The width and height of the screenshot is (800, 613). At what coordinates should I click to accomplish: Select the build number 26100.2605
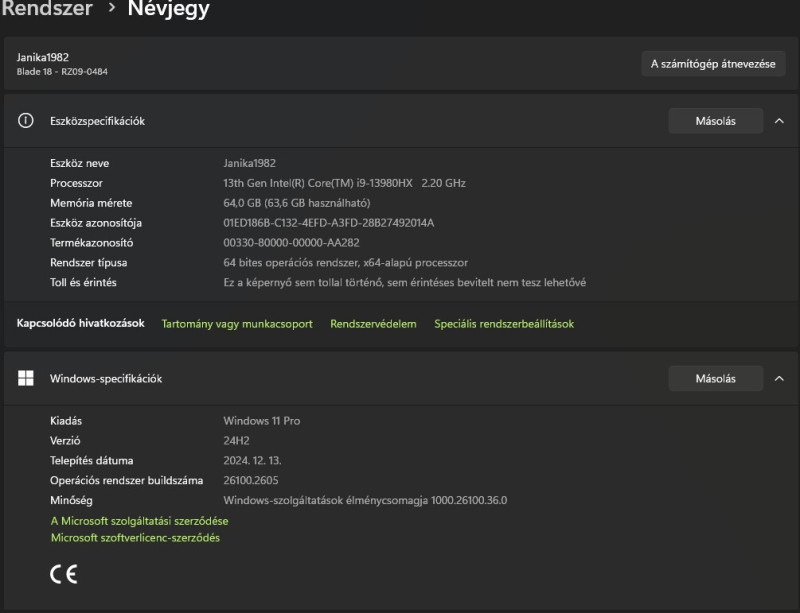[x=251, y=481]
